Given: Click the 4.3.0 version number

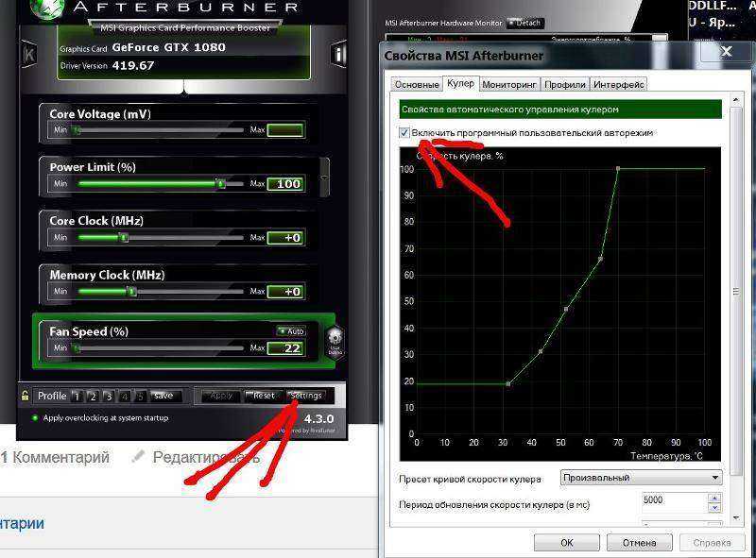Looking at the screenshot, I should tap(318, 419).
